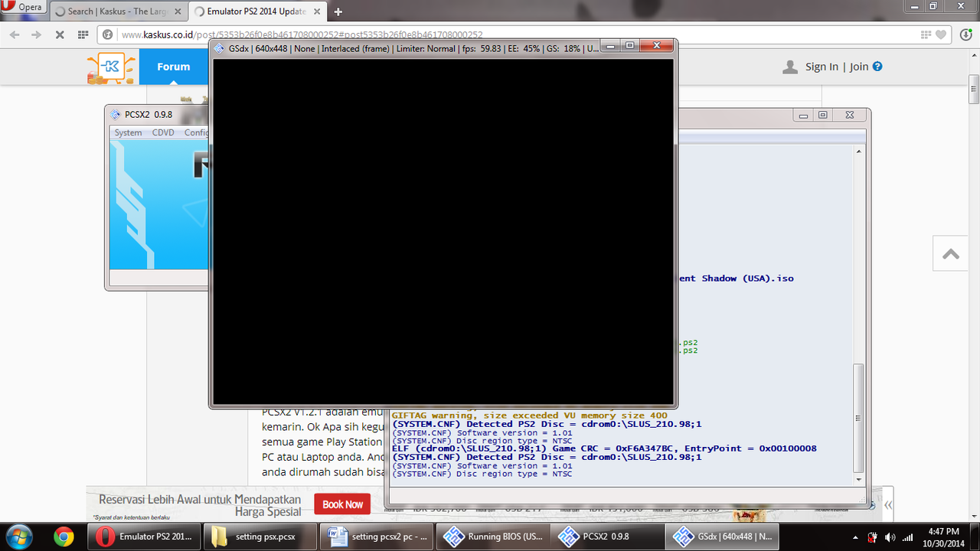This screenshot has height=551, width=980.
Task: Show hidden system tray icons
Action: [855, 536]
